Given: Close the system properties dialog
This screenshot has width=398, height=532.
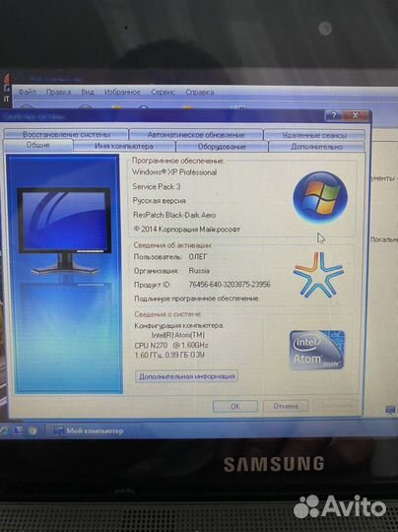Looking at the screenshot, I should (356, 115).
